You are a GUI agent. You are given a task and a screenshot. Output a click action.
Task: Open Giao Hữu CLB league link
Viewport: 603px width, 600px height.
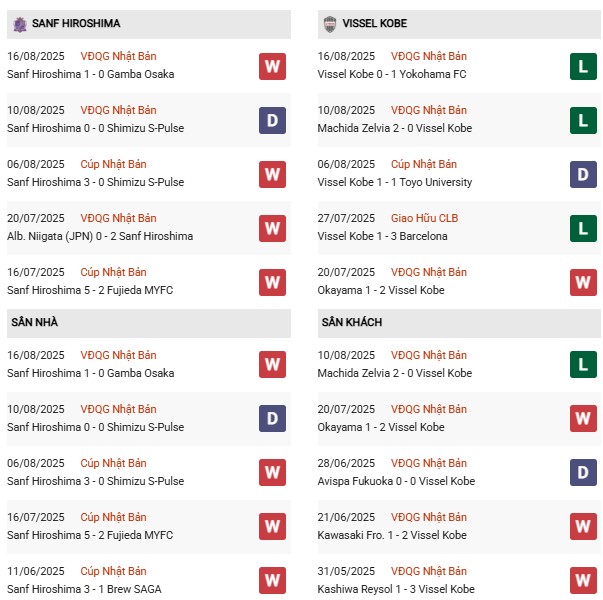point(424,218)
